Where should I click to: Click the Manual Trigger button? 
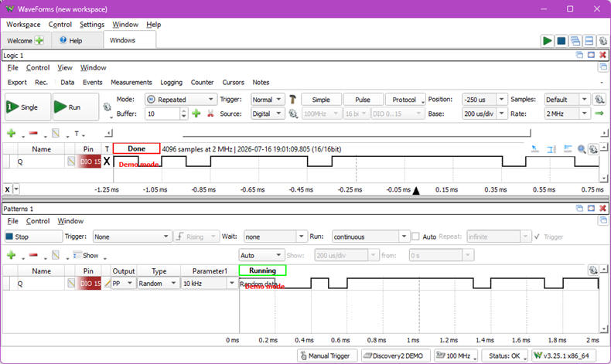pos(328,355)
